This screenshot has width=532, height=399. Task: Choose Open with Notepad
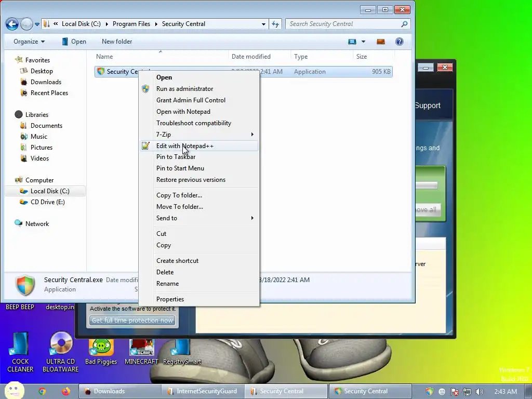(x=199, y=112)
